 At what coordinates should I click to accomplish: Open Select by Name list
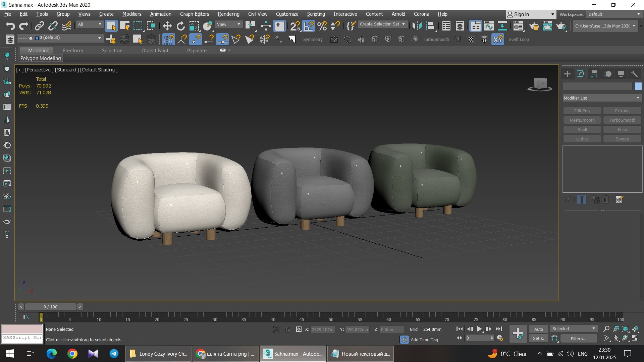pyautogui.click(x=125, y=26)
